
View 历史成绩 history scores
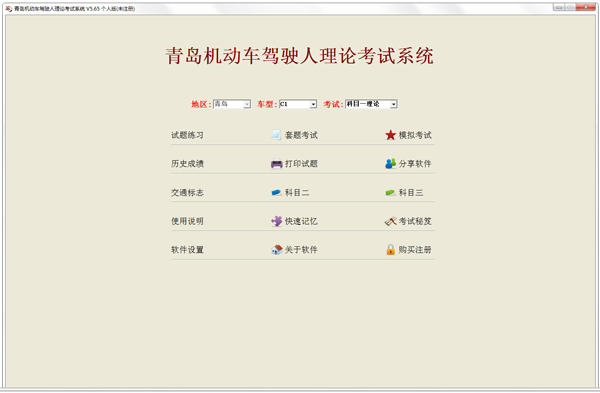point(187,164)
